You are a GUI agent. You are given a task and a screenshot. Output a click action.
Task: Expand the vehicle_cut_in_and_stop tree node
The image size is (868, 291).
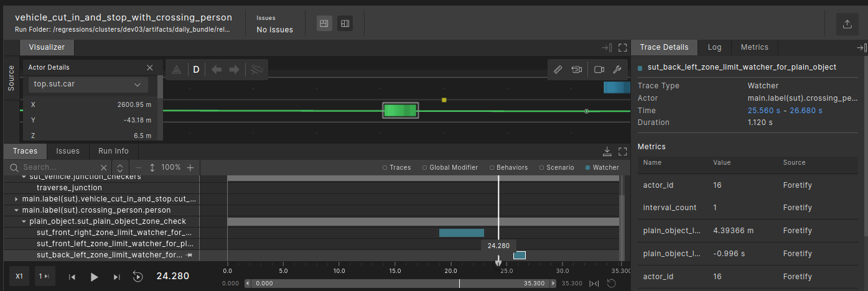tap(16, 199)
